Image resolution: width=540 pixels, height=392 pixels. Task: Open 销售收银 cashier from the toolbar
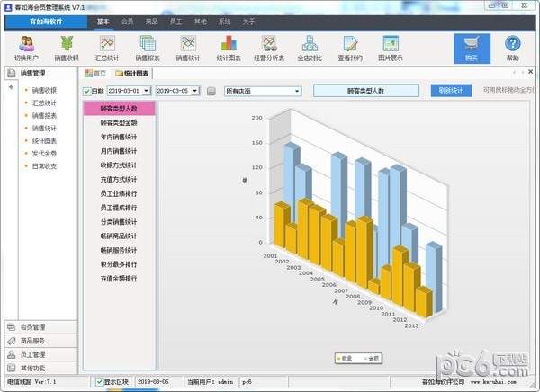[67, 47]
